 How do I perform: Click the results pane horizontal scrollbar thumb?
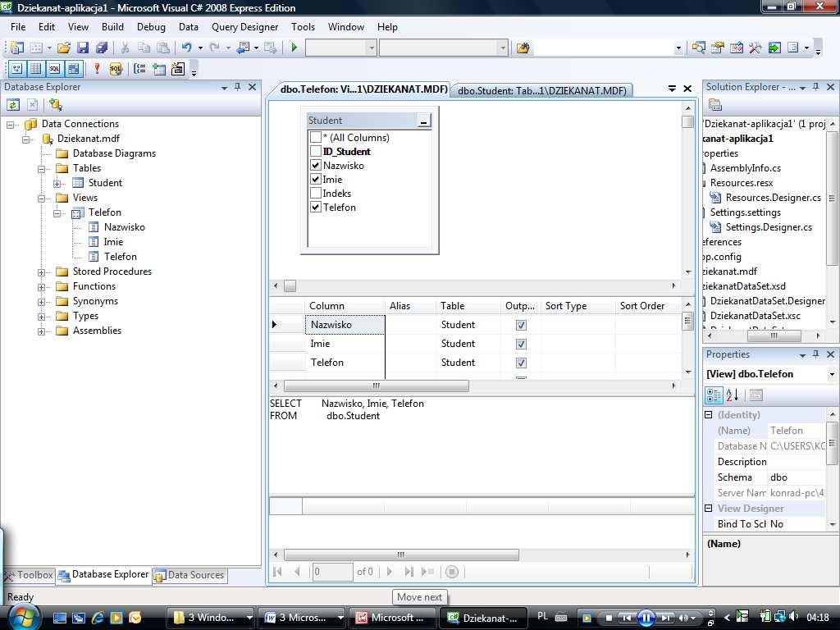tap(400, 555)
